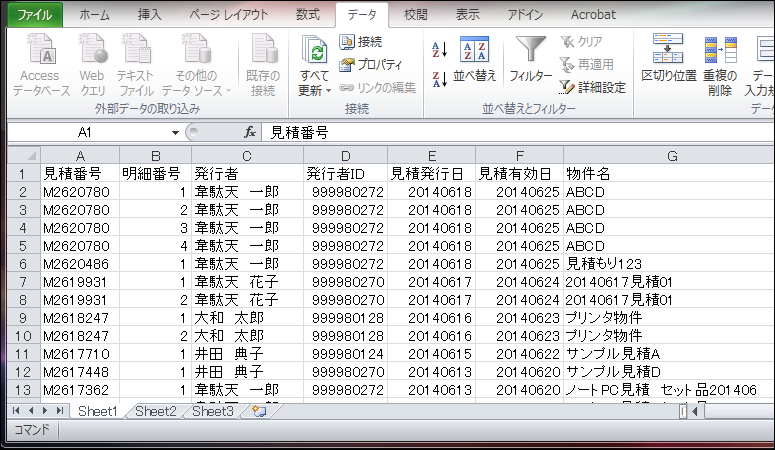The height and width of the screenshot is (450, 775).
Task: Switch to the 数式 (Formulas) ribbon tab
Action: tap(308, 14)
